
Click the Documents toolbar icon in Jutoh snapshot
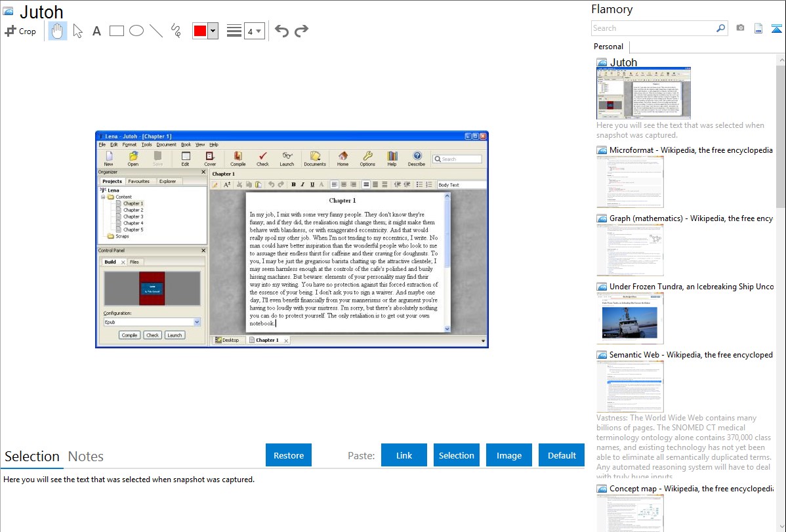tap(315, 159)
